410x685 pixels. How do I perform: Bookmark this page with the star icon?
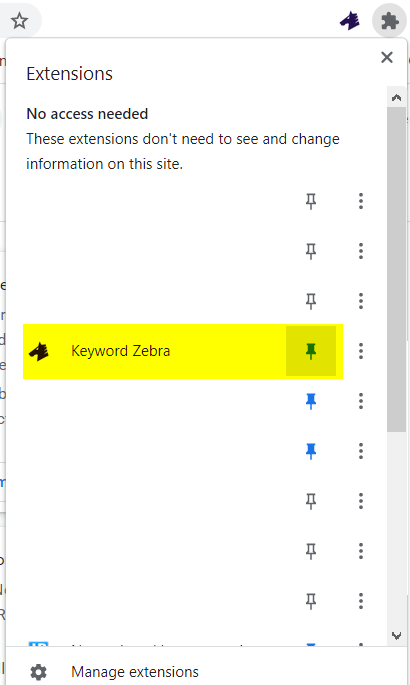click(19, 21)
